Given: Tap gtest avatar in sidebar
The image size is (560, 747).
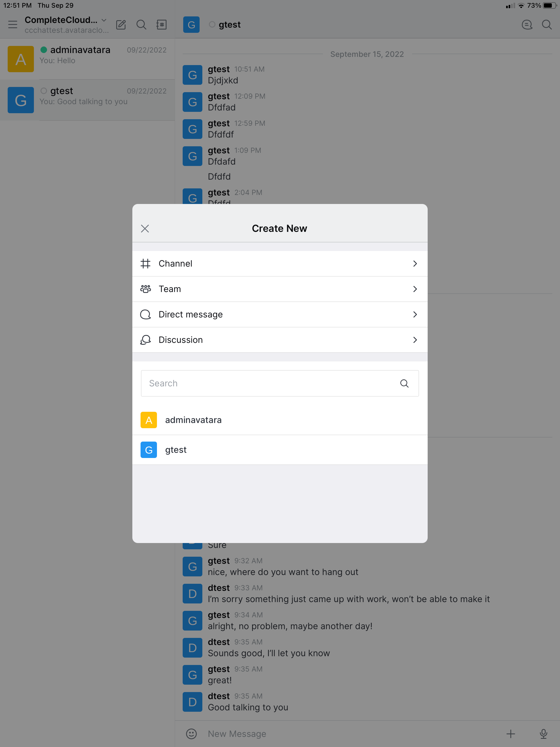Looking at the screenshot, I should (x=21, y=100).
